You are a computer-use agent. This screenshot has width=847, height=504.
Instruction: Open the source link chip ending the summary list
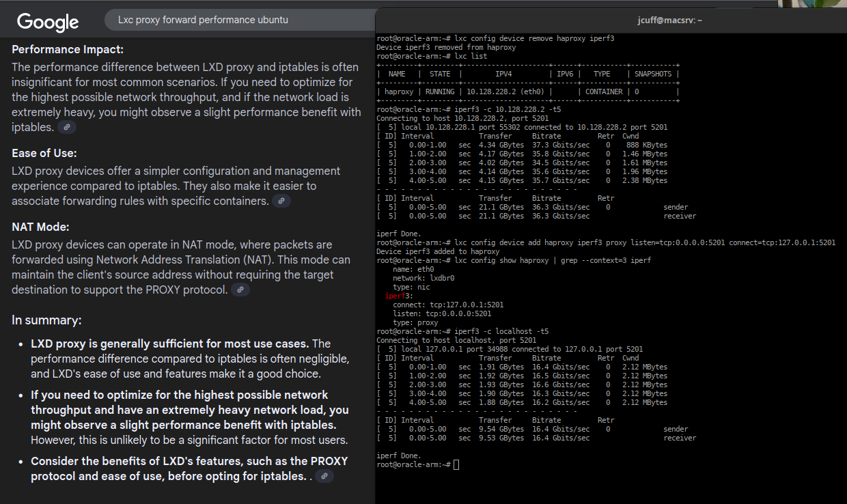(x=324, y=476)
